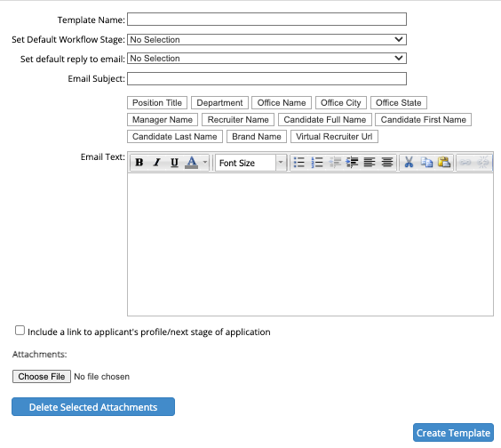
Task: Insert Position Title placeholder
Action: click(x=157, y=102)
